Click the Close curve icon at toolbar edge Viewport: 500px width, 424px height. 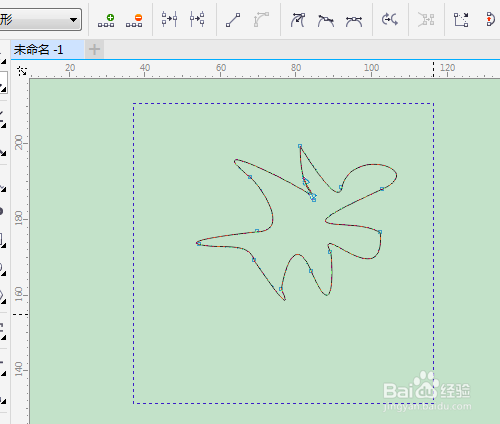tap(489, 19)
